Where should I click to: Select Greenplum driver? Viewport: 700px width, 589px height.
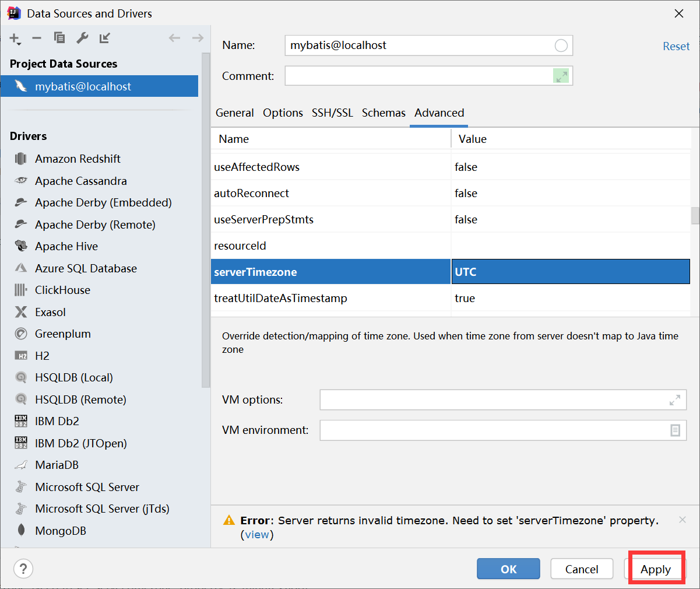pos(62,334)
